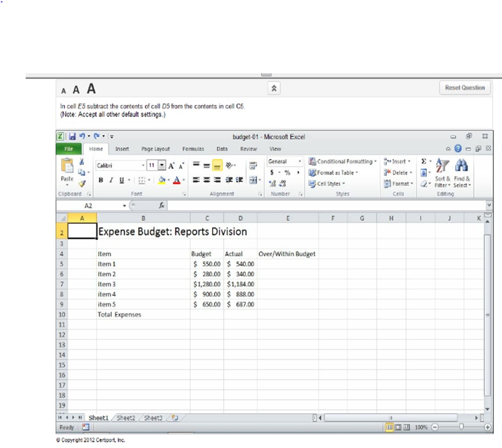Click the Merge & Center icon

[253, 180]
